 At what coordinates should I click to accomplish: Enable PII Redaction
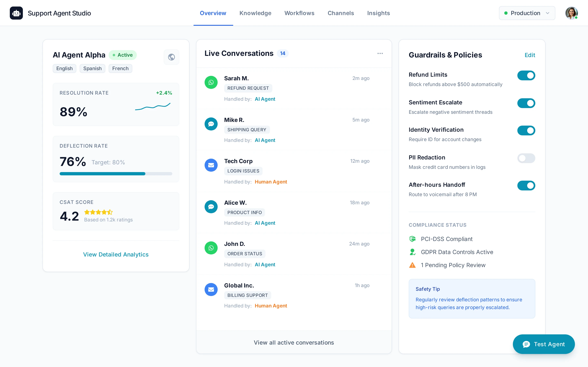point(526,158)
